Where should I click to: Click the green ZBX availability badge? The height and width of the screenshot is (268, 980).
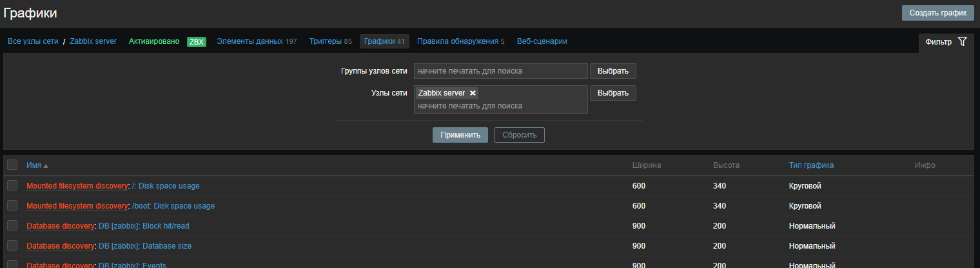196,42
